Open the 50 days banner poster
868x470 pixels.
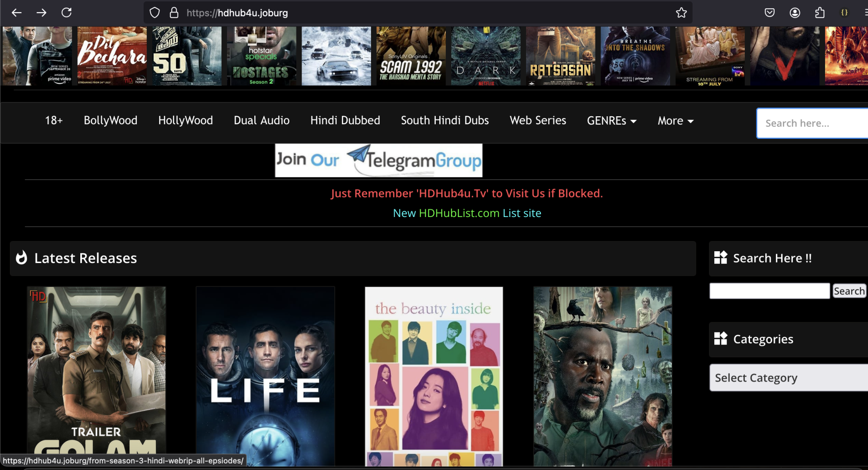[187, 56]
